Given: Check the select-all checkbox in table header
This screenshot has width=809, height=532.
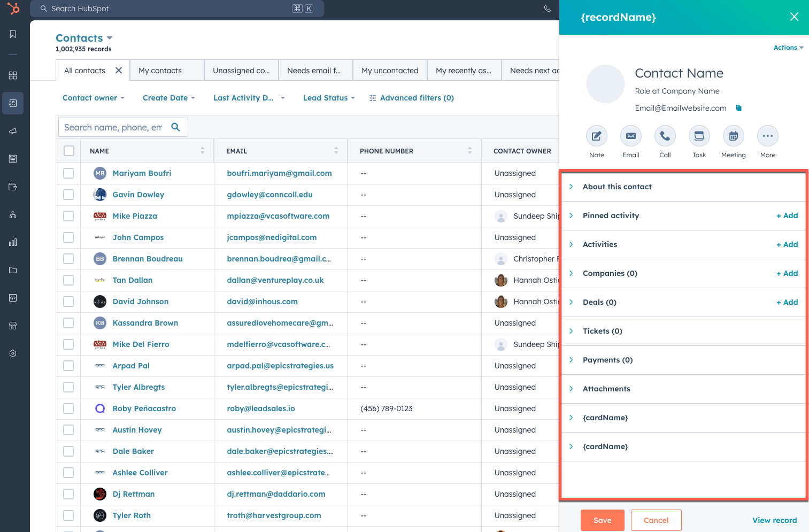Looking at the screenshot, I should (x=68, y=150).
